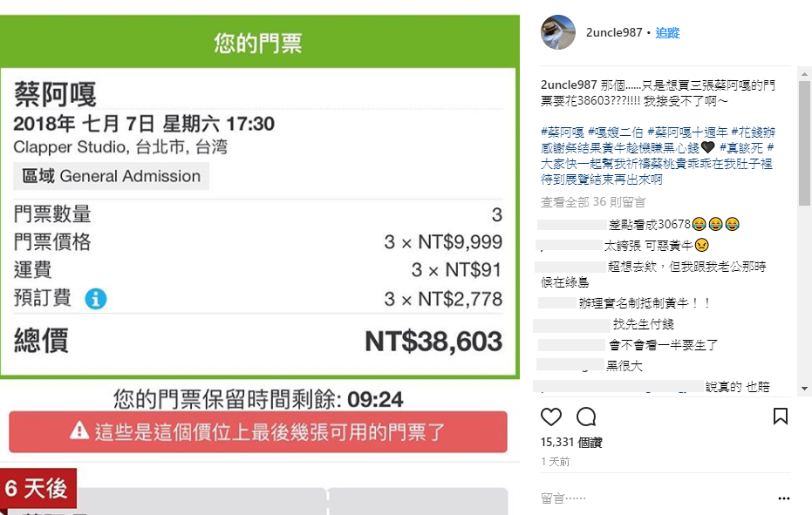Click the 追蹤 follow button
Viewport: 812px width, 515px height.
pyautogui.click(x=667, y=33)
